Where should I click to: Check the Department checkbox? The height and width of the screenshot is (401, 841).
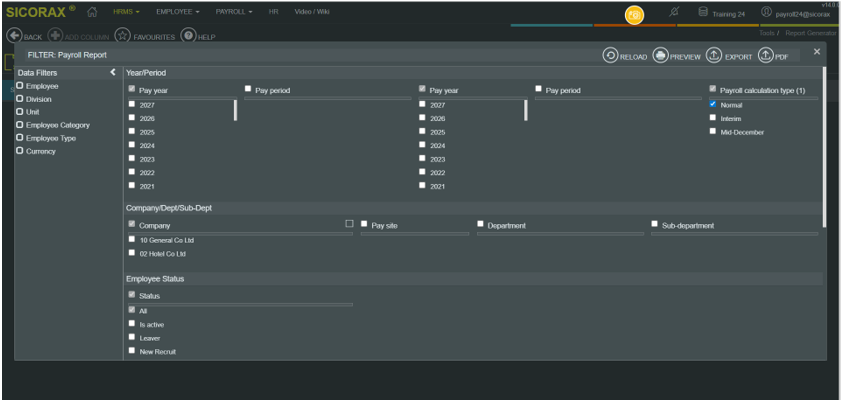[x=481, y=224]
